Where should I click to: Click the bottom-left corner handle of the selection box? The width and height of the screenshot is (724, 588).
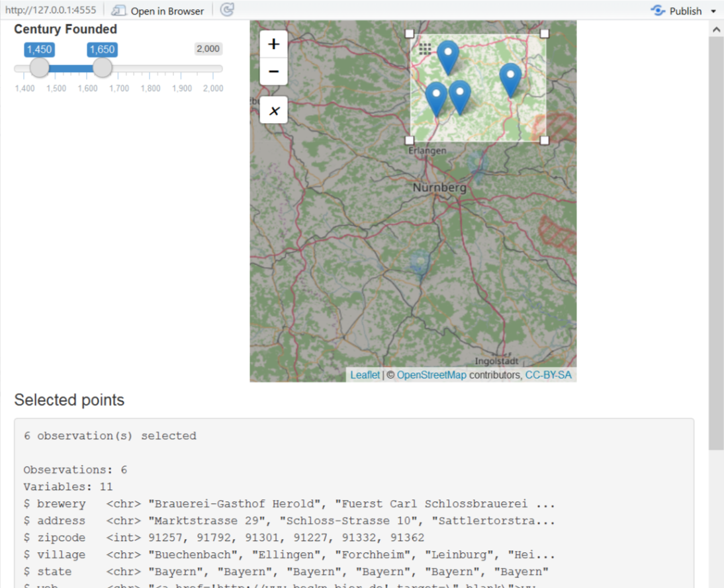[410, 140]
